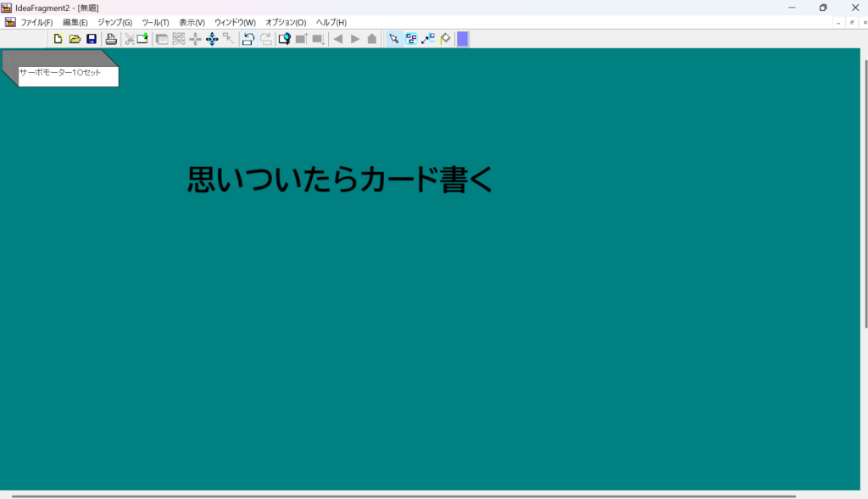Click the New file icon

tap(58, 39)
